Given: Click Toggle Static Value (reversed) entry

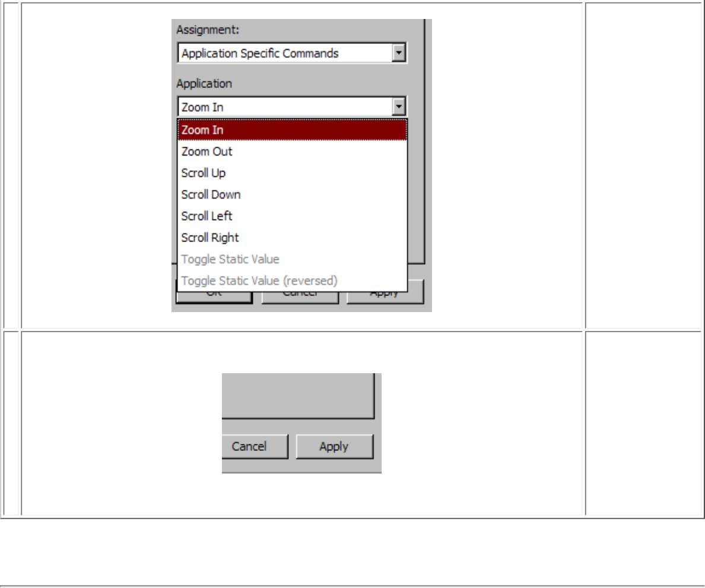Looking at the screenshot, I should pyautogui.click(x=292, y=281).
